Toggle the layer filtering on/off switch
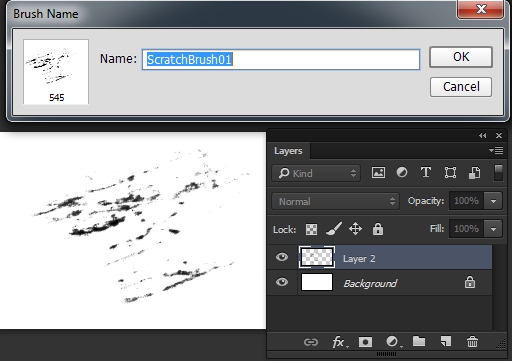The width and height of the screenshot is (512, 361). click(x=498, y=173)
